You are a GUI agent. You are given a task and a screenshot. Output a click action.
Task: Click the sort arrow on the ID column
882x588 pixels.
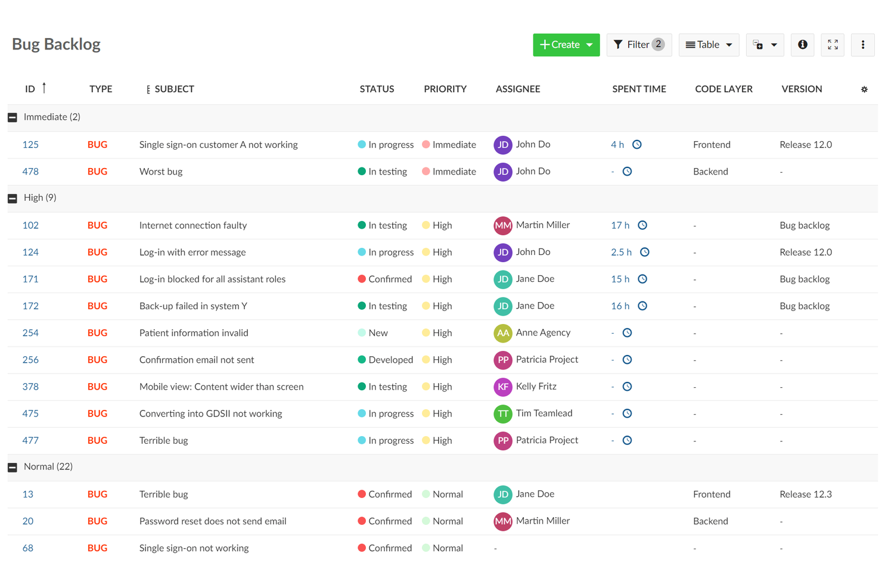[44, 88]
